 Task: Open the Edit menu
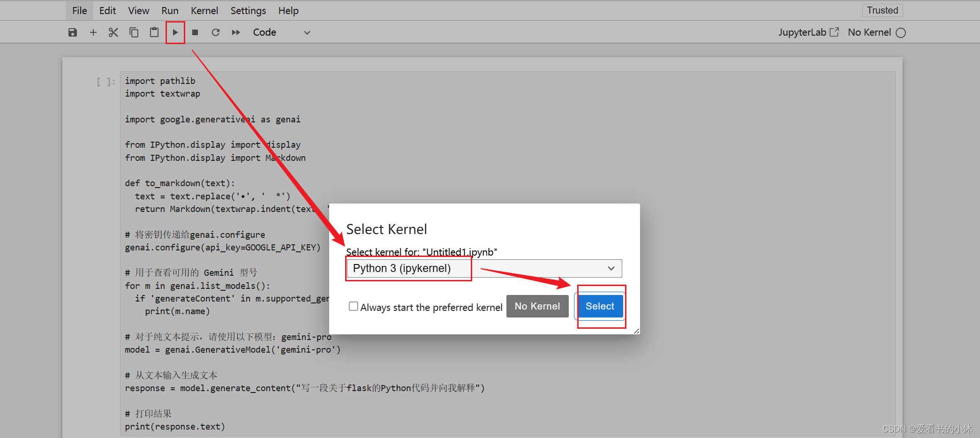[107, 10]
